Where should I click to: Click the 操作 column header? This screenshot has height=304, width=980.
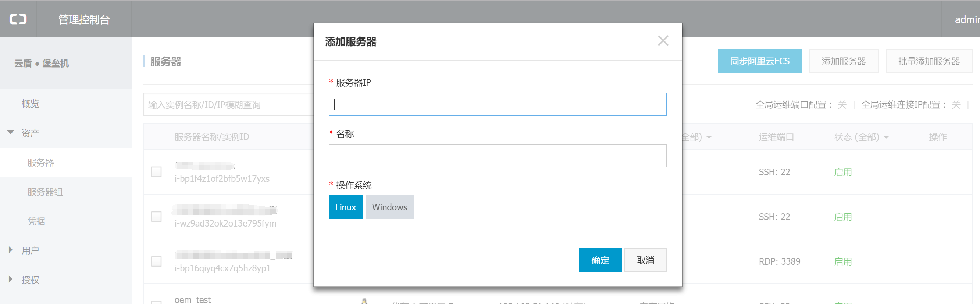[938, 137]
